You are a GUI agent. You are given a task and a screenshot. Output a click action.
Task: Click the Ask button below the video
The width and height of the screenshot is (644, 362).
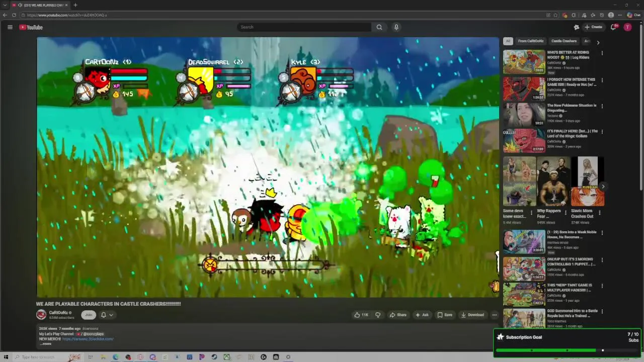(422, 315)
